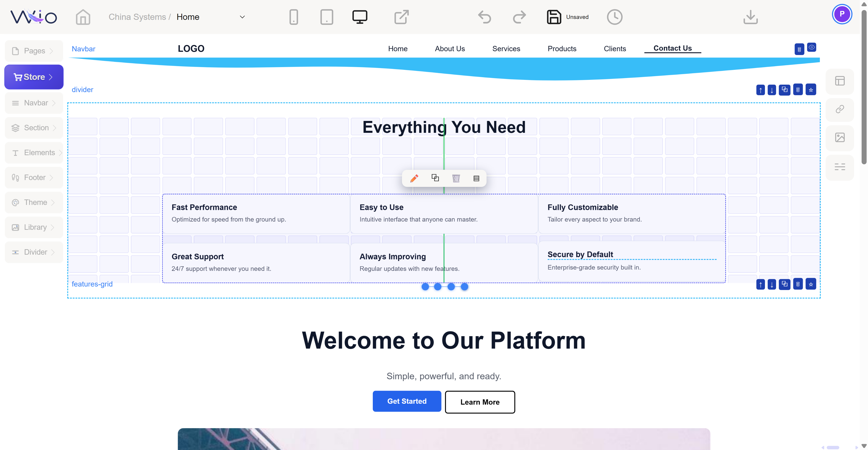Screen dimensions: 868x450
Task: Expand the Elements panel
Action: point(34,153)
